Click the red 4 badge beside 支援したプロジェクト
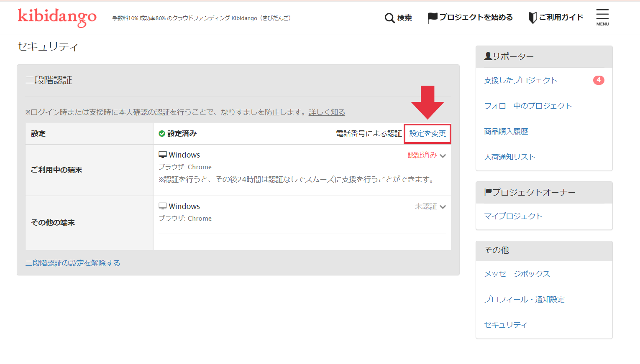This screenshot has height=364, width=640. tap(599, 80)
